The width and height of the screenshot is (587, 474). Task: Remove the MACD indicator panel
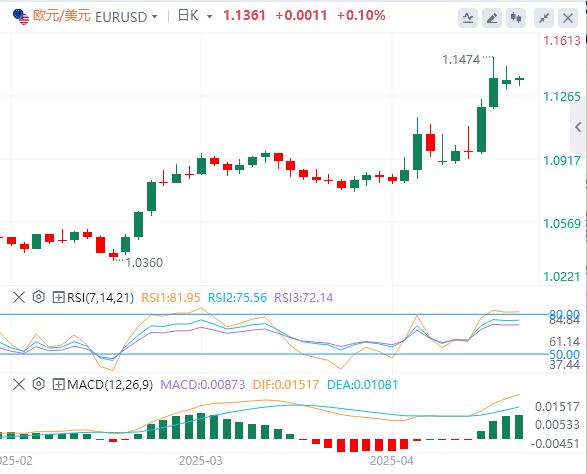point(19,385)
